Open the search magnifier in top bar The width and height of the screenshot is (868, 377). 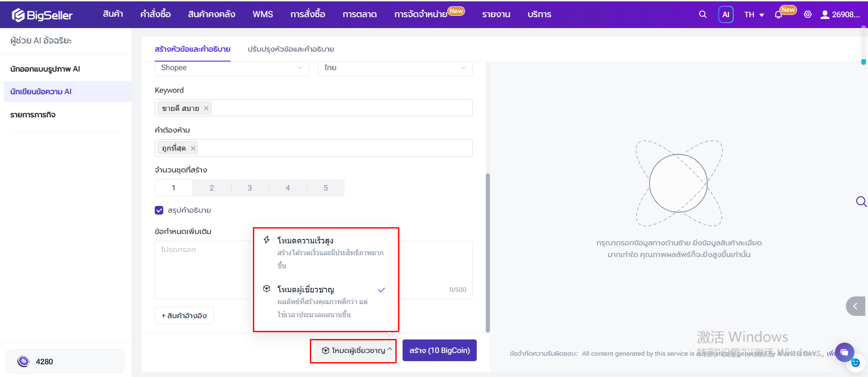(702, 14)
